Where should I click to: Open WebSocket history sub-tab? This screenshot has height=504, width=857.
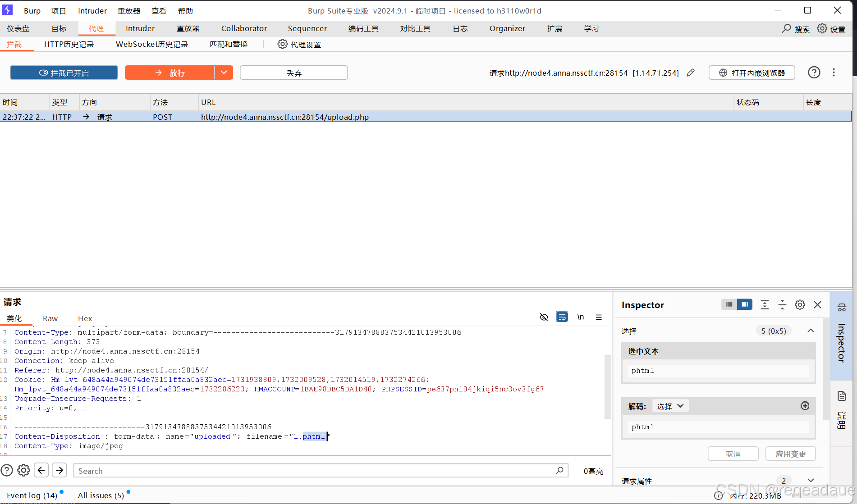[152, 44]
